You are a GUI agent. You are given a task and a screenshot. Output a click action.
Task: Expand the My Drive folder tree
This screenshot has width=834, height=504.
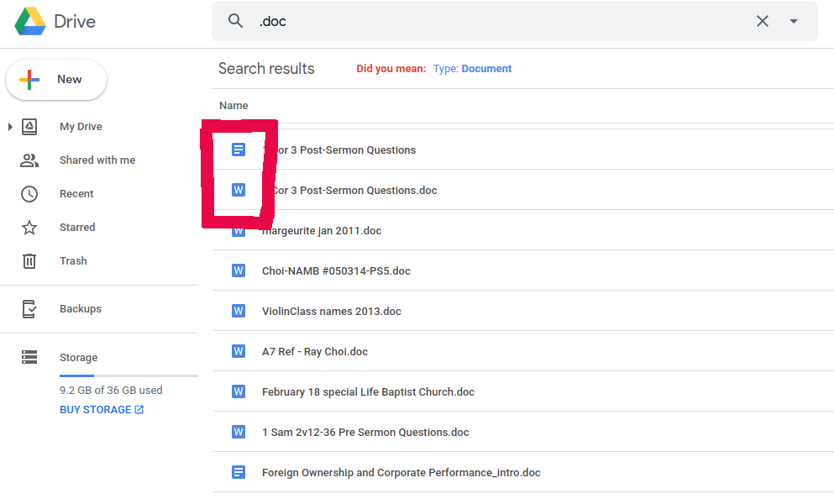tap(10, 127)
